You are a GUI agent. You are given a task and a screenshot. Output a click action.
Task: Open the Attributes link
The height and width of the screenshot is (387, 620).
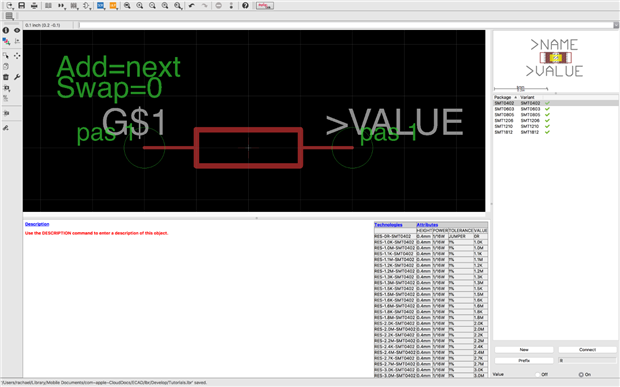point(427,225)
